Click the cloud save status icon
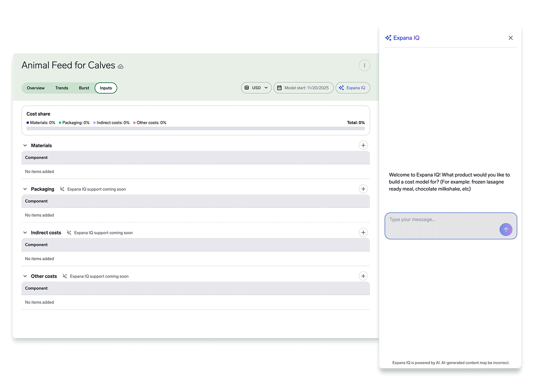534x392 pixels. (121, 67)
